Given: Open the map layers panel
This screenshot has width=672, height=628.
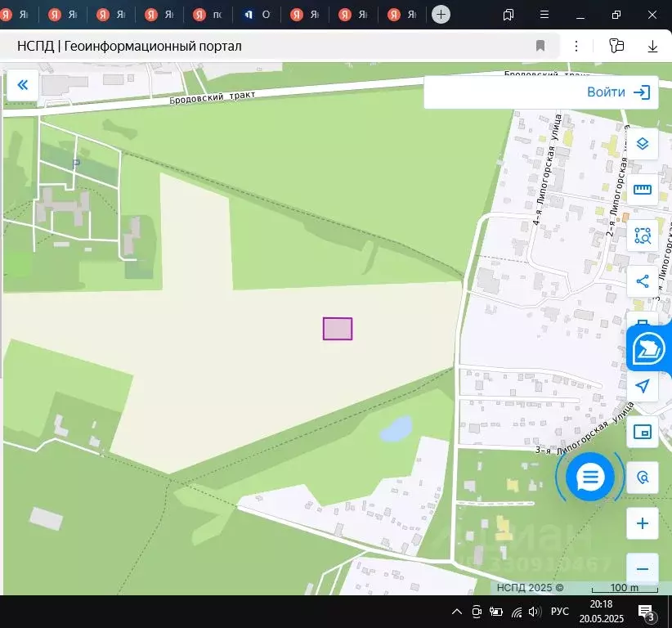Looking at the screenshot, I should tap(642, 144).
